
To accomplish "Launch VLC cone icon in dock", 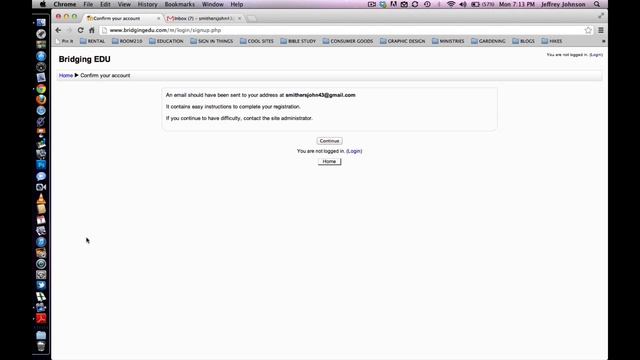I will [x=41, y=198].
